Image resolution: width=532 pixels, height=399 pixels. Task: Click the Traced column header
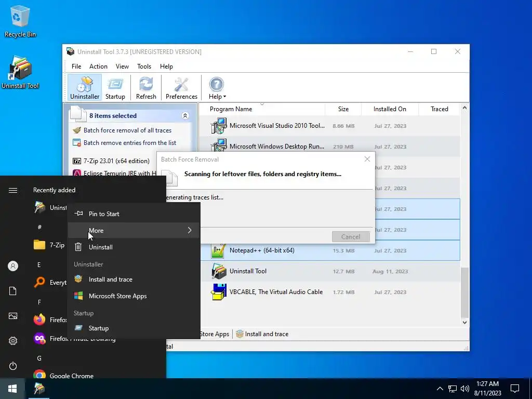point(440,109)
